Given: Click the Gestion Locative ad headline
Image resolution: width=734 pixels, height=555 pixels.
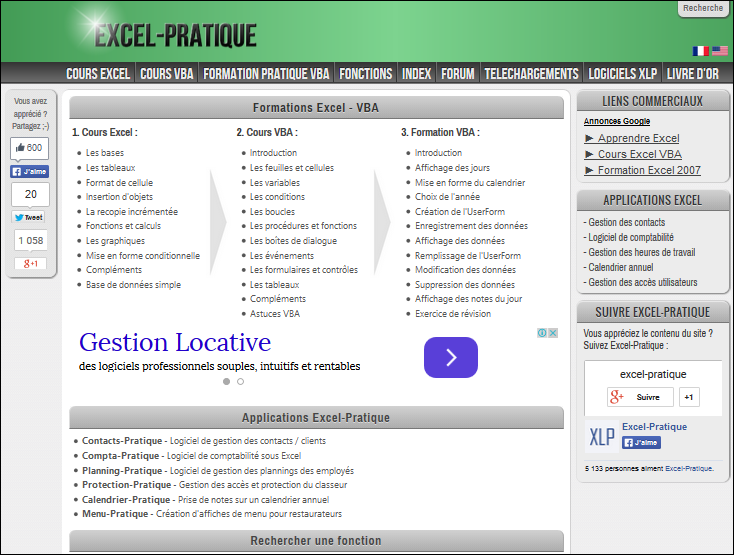Looking at the screenshot, I should [175, 342].
